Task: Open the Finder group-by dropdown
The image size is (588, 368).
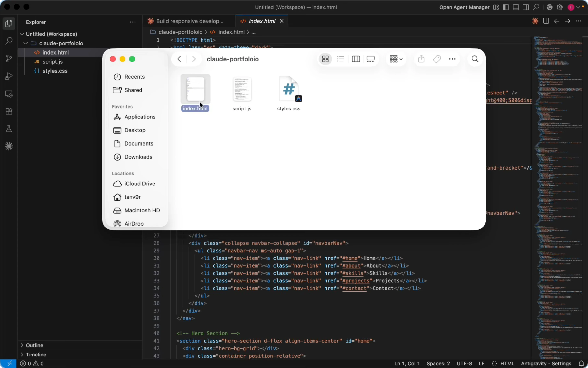Action: click(x=396, y=59)
